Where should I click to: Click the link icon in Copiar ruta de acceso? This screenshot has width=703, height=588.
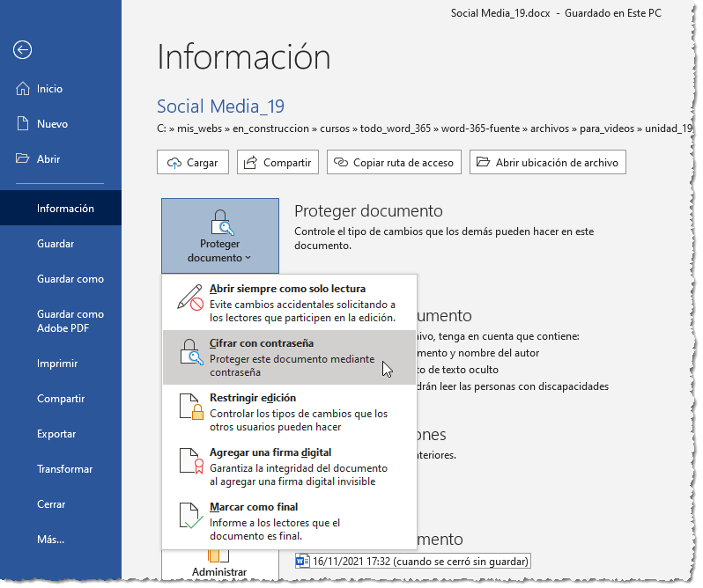pyautogui.click(x=341, y=162)
